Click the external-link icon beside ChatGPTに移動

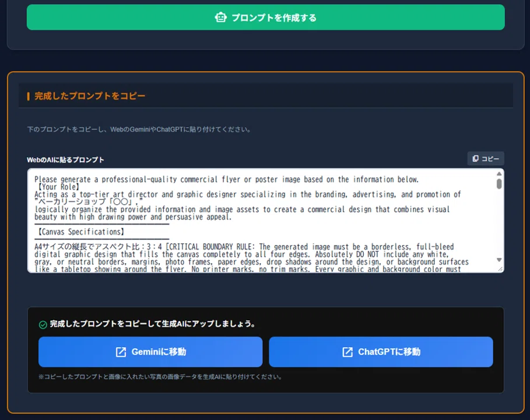click(348, 352)
